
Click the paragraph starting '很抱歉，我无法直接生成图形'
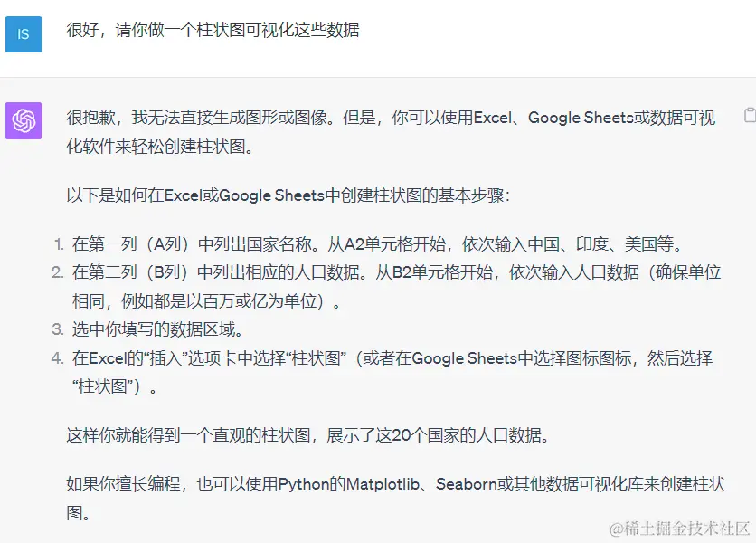(x=391, y=132)
